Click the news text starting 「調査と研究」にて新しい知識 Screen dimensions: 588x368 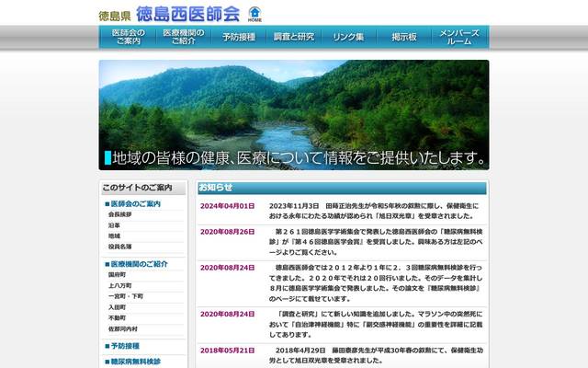pos(376,324)
